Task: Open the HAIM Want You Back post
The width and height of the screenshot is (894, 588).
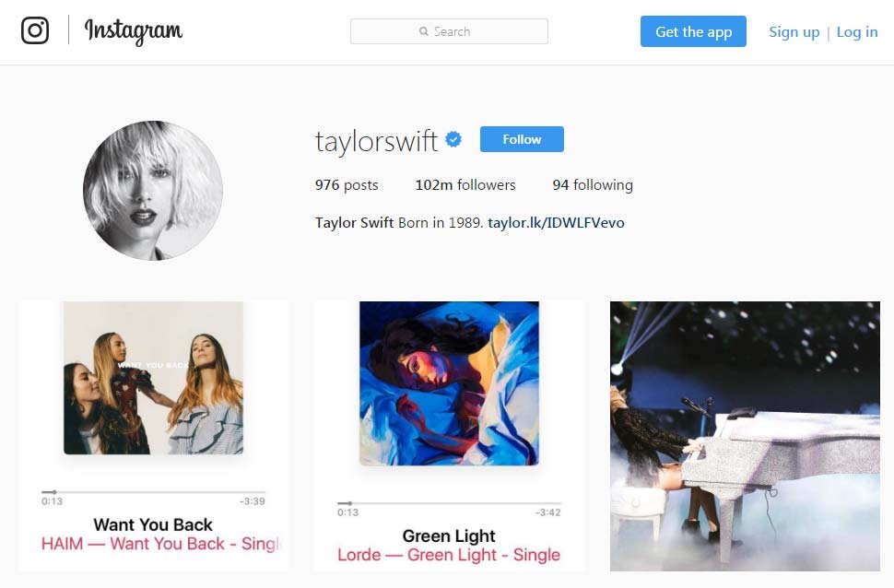Action: (x=153, y=436)
